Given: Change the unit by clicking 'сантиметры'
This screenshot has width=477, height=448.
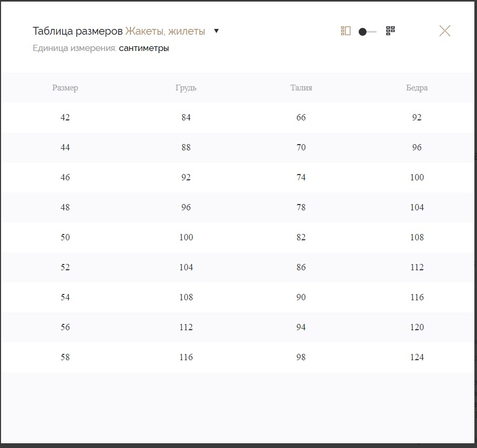Looking at the screenshot, I should [144, 48].
